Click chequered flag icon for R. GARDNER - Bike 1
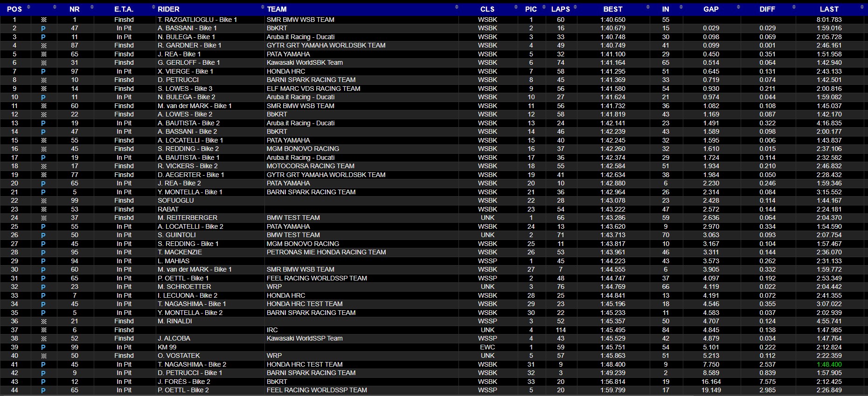The height and width of the screenshot is (396, 868). pos(43,46)
